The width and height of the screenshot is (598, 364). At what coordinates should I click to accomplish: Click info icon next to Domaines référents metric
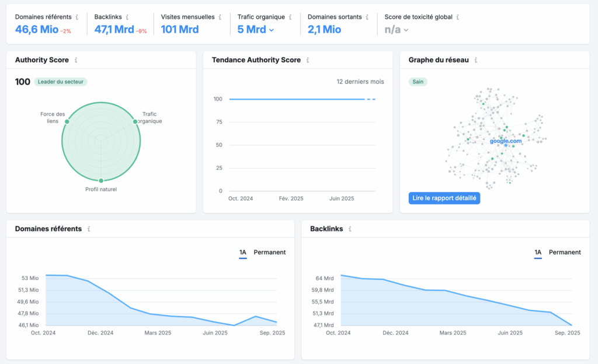pos(77,17)
